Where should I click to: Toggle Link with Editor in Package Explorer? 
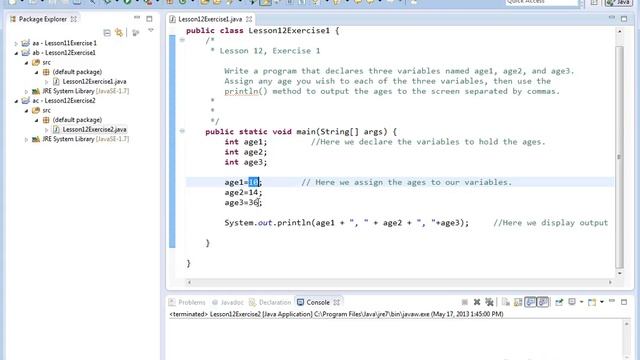[119, 33]
